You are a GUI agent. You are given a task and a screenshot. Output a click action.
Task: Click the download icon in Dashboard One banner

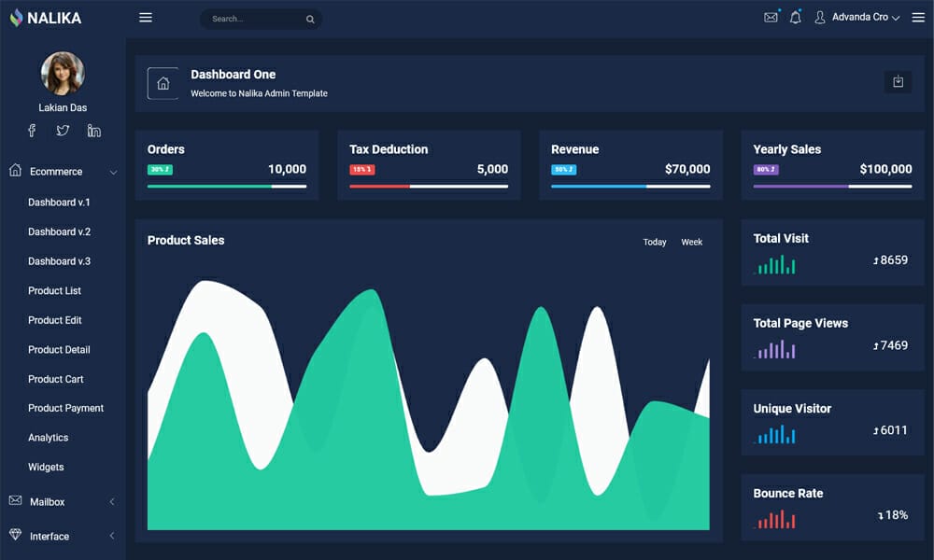(898, 82)
